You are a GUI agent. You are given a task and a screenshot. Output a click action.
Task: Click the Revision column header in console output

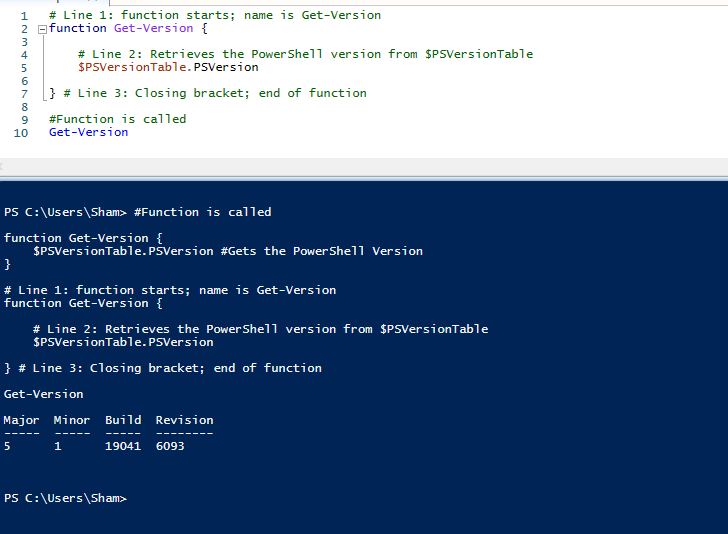[185, 420]
